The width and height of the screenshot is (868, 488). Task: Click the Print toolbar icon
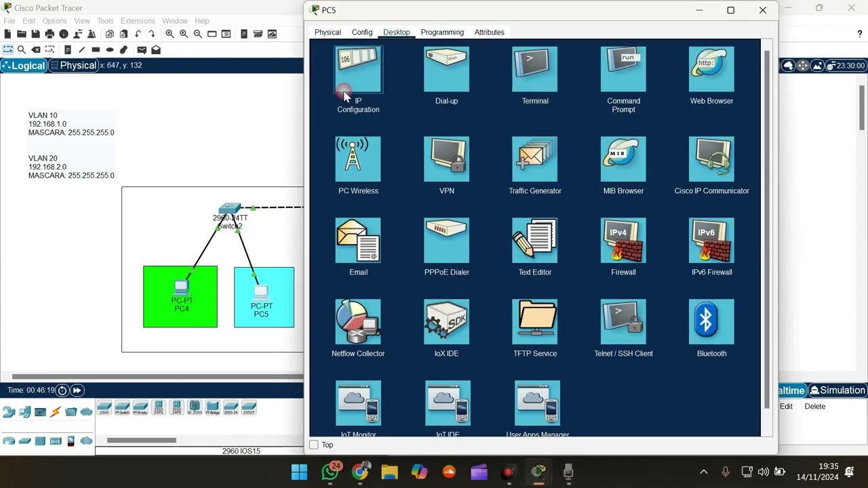(x=50, y=34)
